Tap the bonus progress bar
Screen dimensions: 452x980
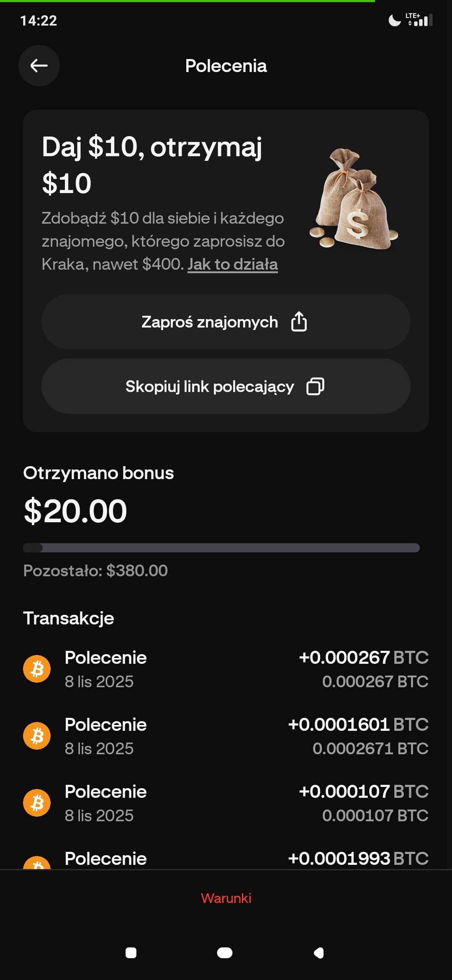pyautogui.click(x=221, y=548)
